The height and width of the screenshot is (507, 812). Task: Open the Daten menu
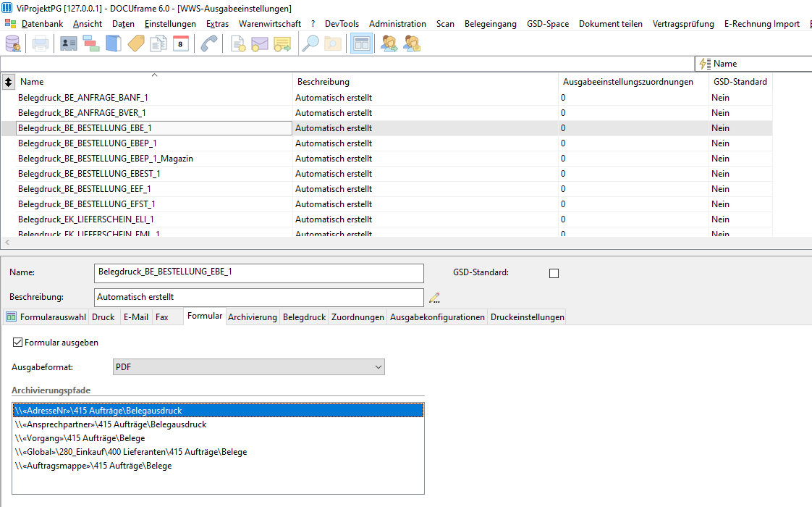coord(123,24)
